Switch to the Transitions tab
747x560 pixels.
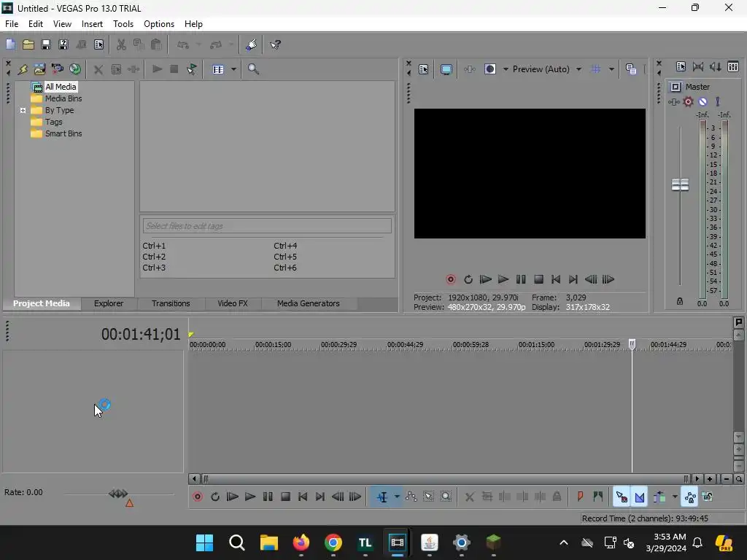coord(171,303)
